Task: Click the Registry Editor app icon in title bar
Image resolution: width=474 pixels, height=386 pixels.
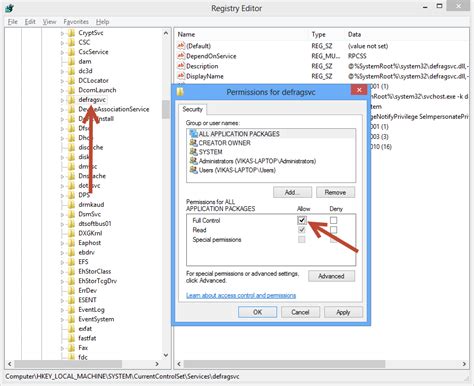Action: click(9, 8)
